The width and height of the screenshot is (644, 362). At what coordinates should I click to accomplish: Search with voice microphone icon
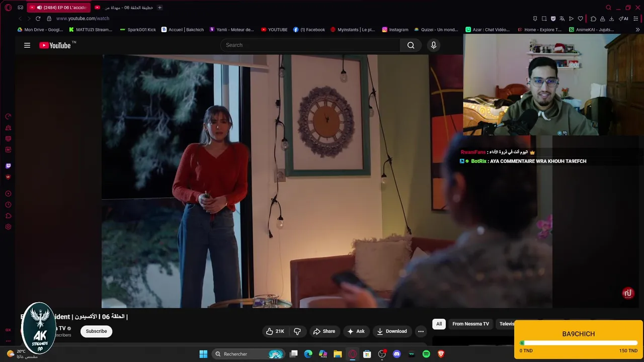[434, 45]
